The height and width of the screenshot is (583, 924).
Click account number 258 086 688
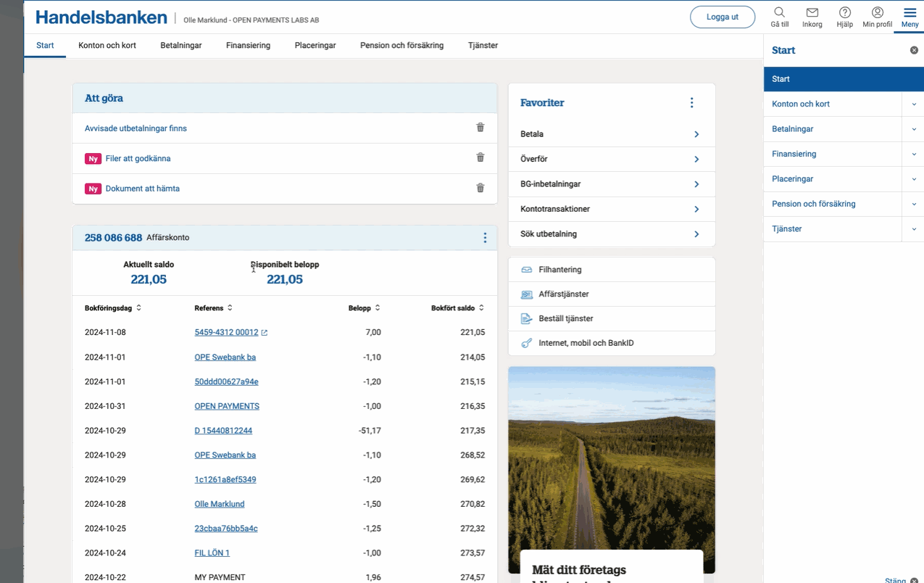(113, 238)
